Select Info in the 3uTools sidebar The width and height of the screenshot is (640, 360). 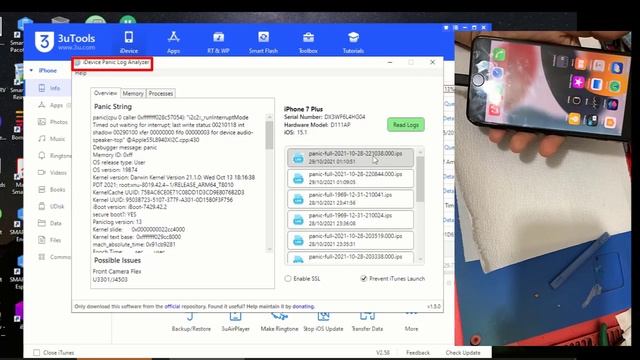(49, 88)
